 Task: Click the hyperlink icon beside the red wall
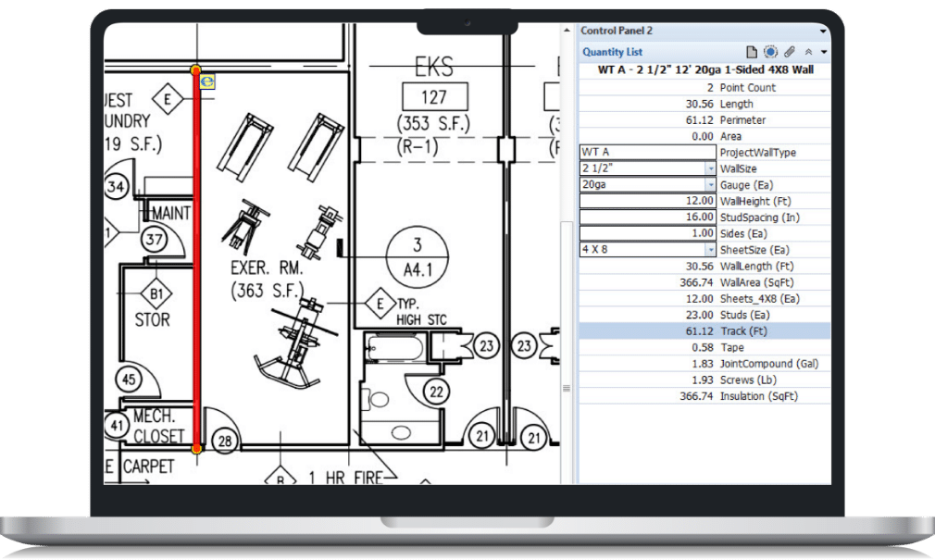pos(208,81)
